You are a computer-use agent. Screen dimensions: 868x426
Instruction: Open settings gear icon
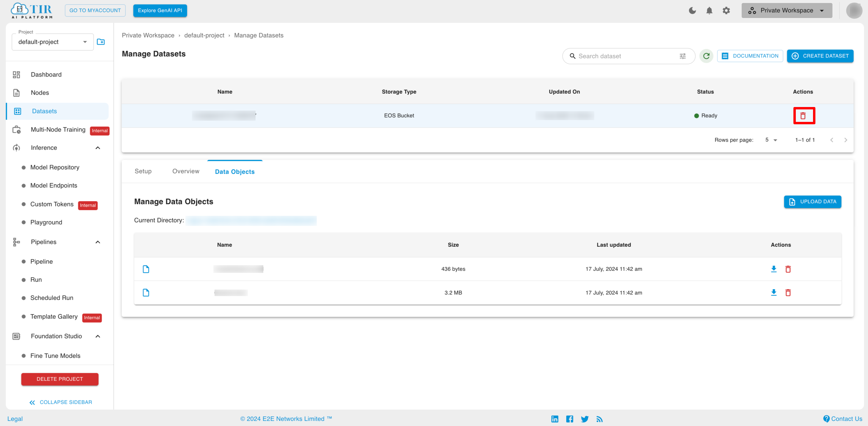[x=726, y=10]
